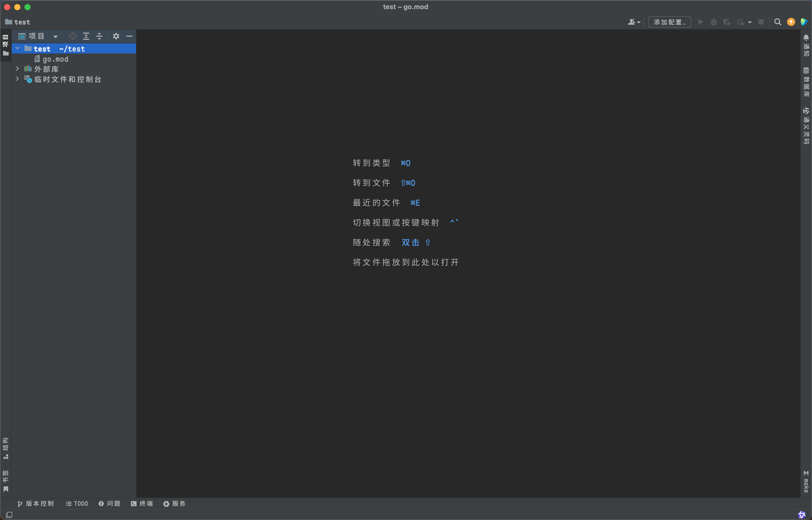The width and height of the screenshot is (812, 520).
Task: Click the test breadcrumb in navigation bar
Action: point(18,22)
